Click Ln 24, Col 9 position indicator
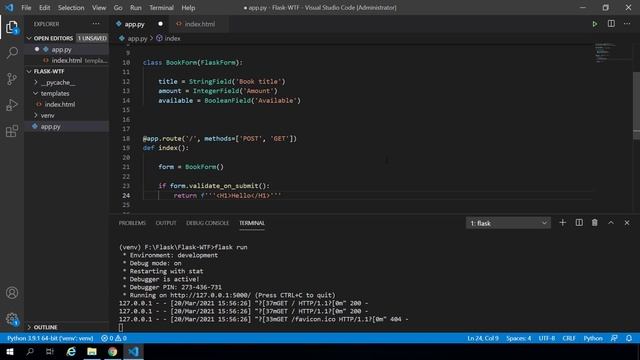The height and width of the screenshot is (360, 640). click(x=483, y=338)
